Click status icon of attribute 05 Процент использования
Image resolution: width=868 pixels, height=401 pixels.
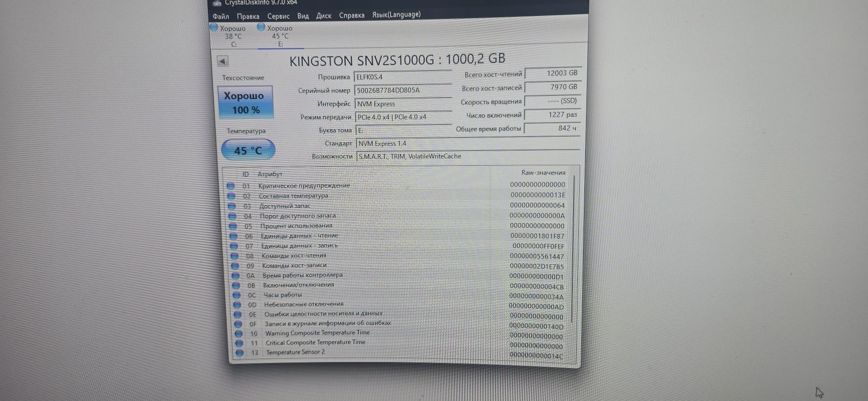click(233, 226)
